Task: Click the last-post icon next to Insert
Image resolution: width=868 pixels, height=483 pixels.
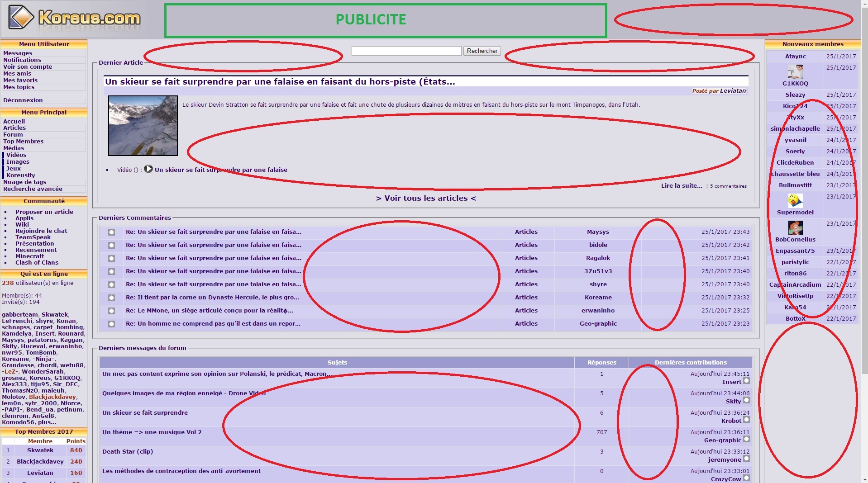Action: (746, 381)
